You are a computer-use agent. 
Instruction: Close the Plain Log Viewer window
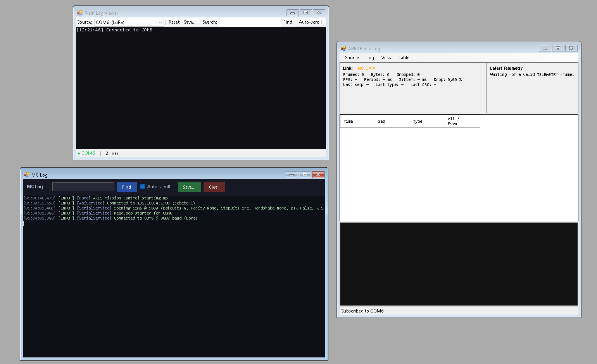point(319,13)
